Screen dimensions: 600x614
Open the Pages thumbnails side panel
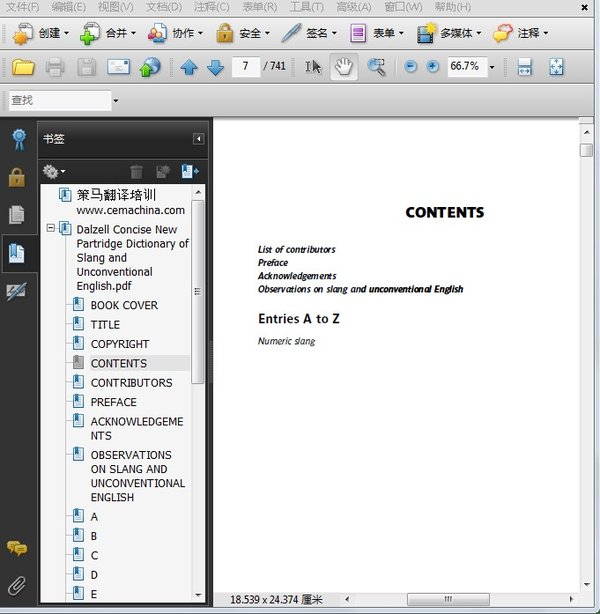coord(17,214)
